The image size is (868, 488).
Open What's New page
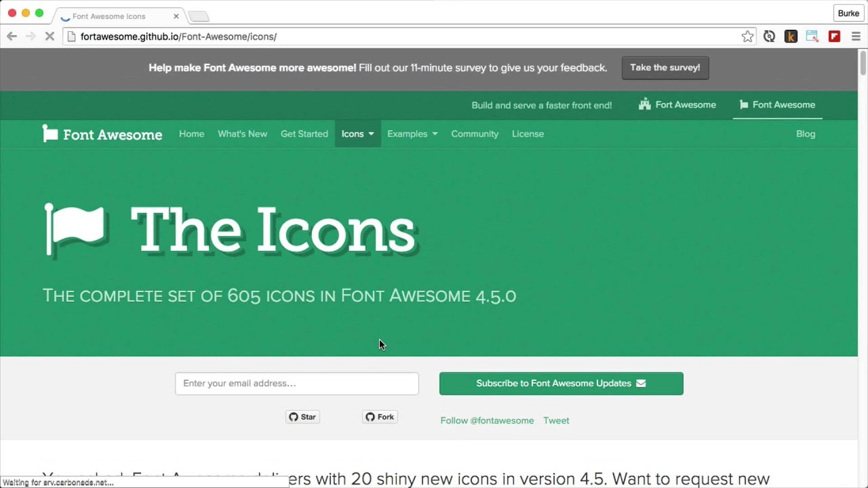tap(242, 134)
